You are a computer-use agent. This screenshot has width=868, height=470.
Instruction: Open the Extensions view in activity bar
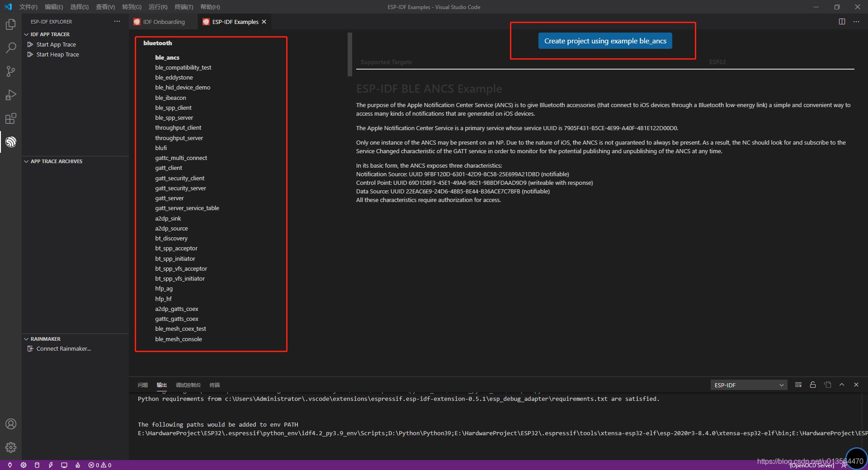coord(11,118)
